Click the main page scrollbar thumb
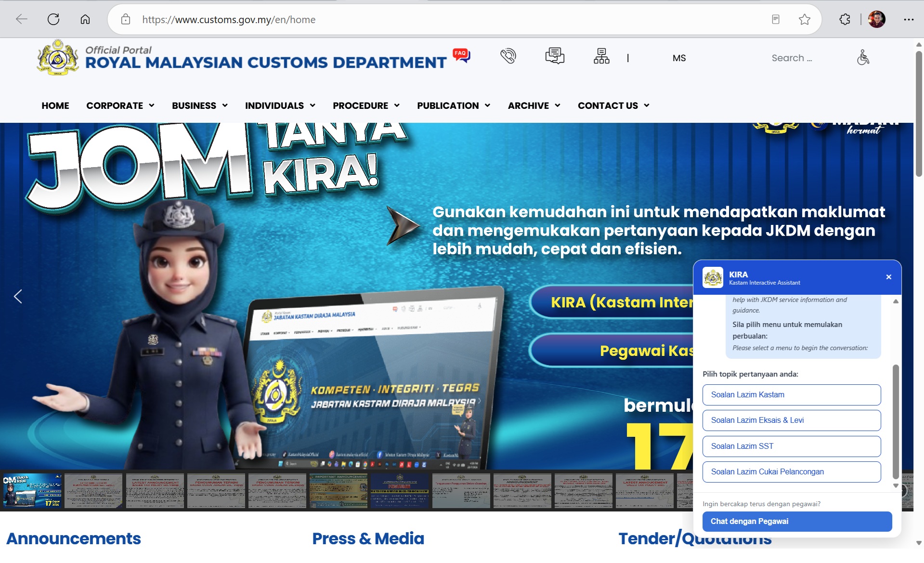Screen dimensions: 924x563 point(919,113)
